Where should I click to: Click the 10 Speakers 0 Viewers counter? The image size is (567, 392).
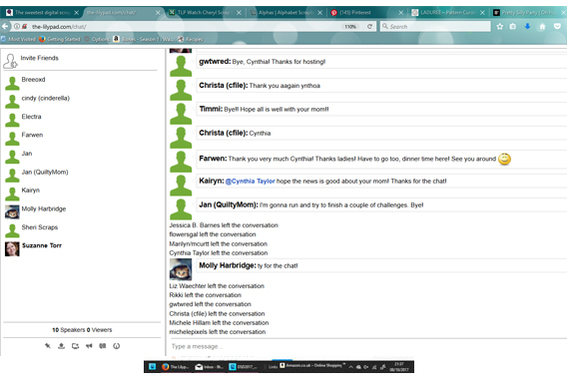coord(82,330)
